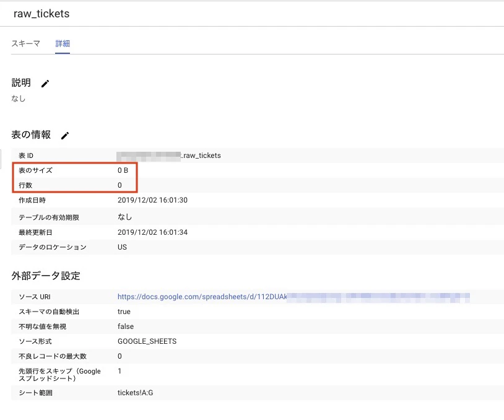Click the 表のサイズ value 0 B
Screen dimensions: 504x420
[x=123, y=170]
